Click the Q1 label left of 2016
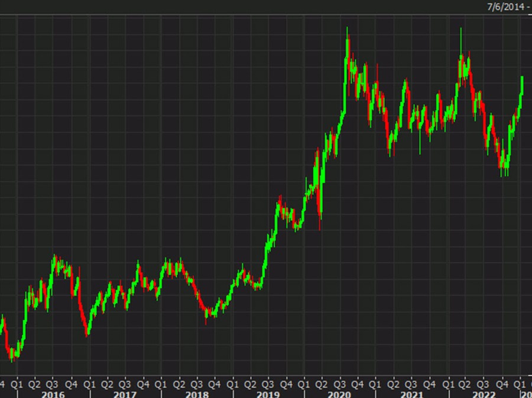532x398 pixels. [18, 383]
